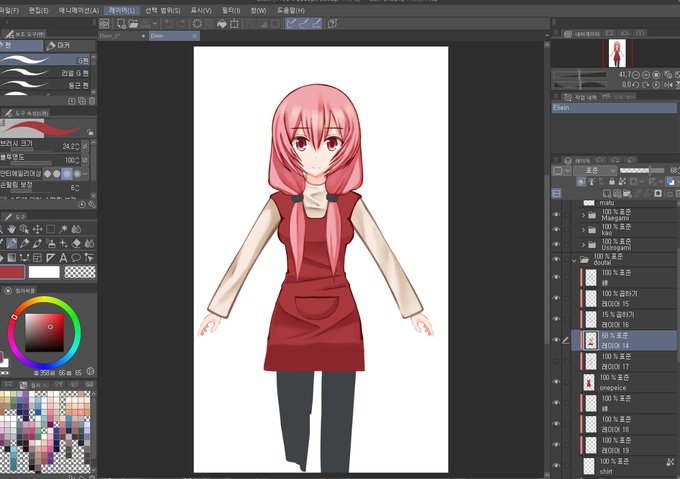The image size is (680, 479).
Task: Hide the Maegami folder layer
Action: point(556,215)
